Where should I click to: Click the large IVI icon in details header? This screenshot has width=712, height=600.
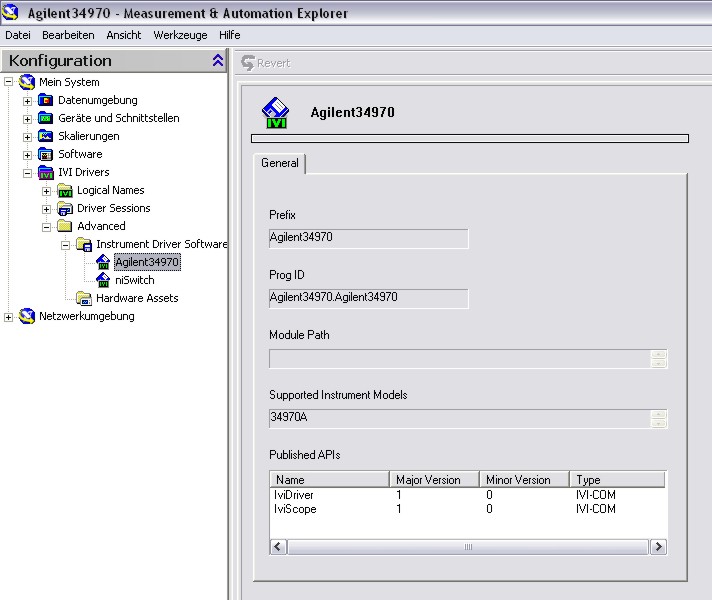(x=275, y=113)
